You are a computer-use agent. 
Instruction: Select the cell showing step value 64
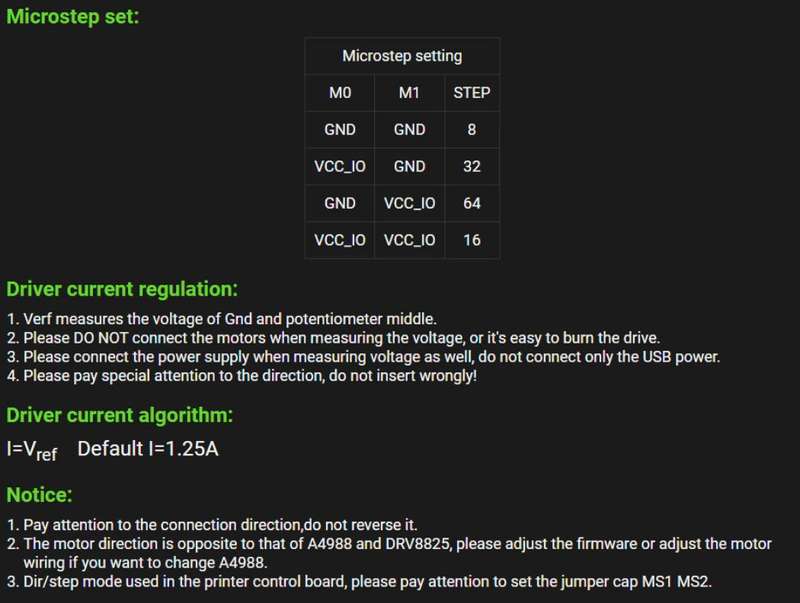coord(471,203)
